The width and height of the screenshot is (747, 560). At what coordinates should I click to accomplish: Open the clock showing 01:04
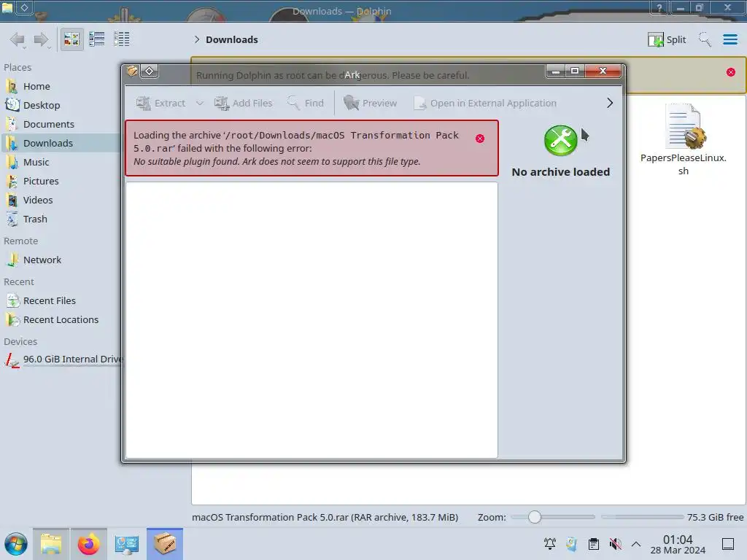tap(678, 544)
